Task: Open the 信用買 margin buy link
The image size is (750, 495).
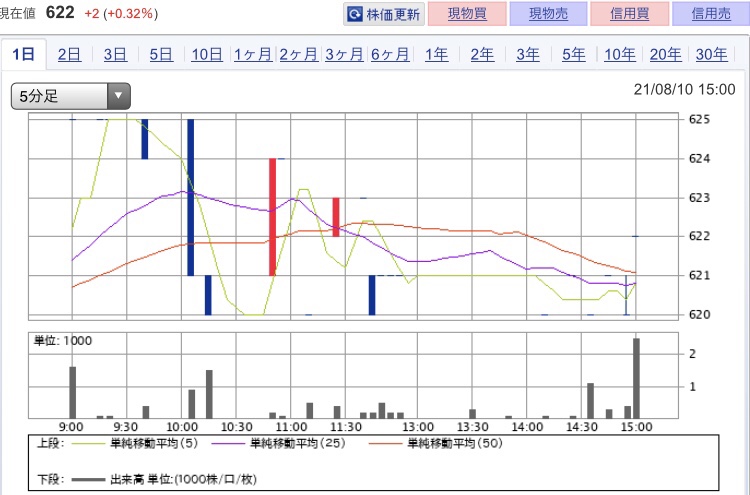Action: (629, 14)
